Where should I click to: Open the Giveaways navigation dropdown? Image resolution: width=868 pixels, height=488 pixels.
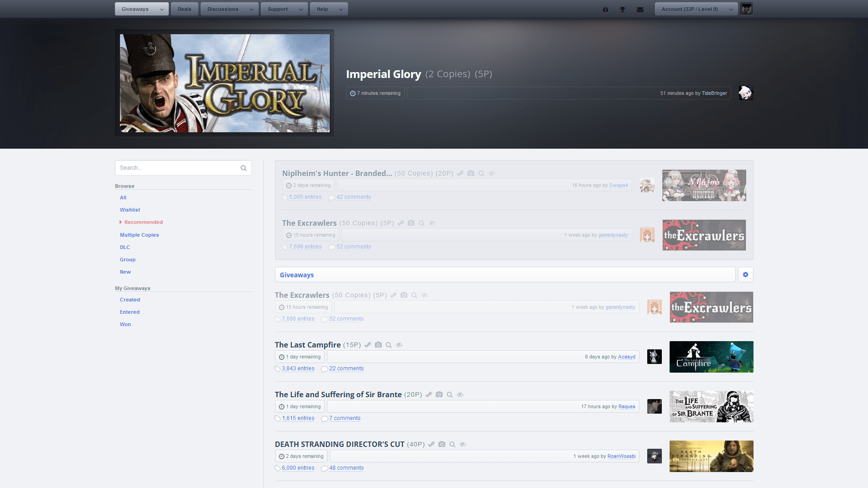[x=141, y=9]
